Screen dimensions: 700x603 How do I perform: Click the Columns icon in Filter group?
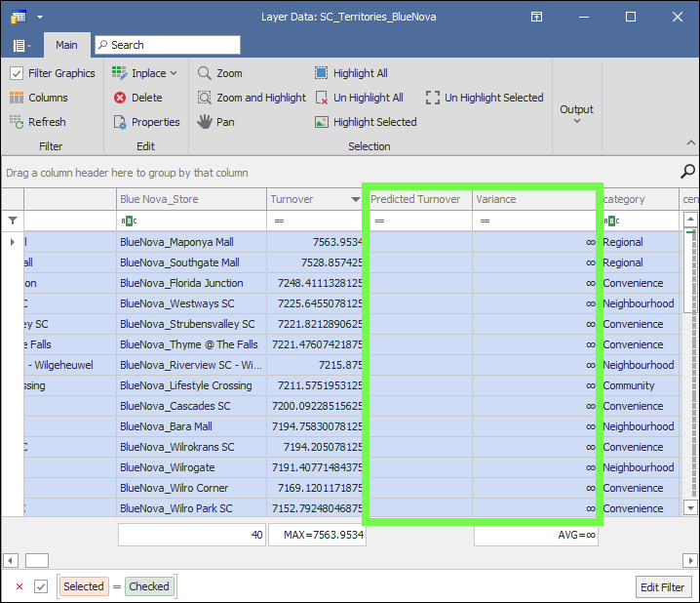pos(17,98)
